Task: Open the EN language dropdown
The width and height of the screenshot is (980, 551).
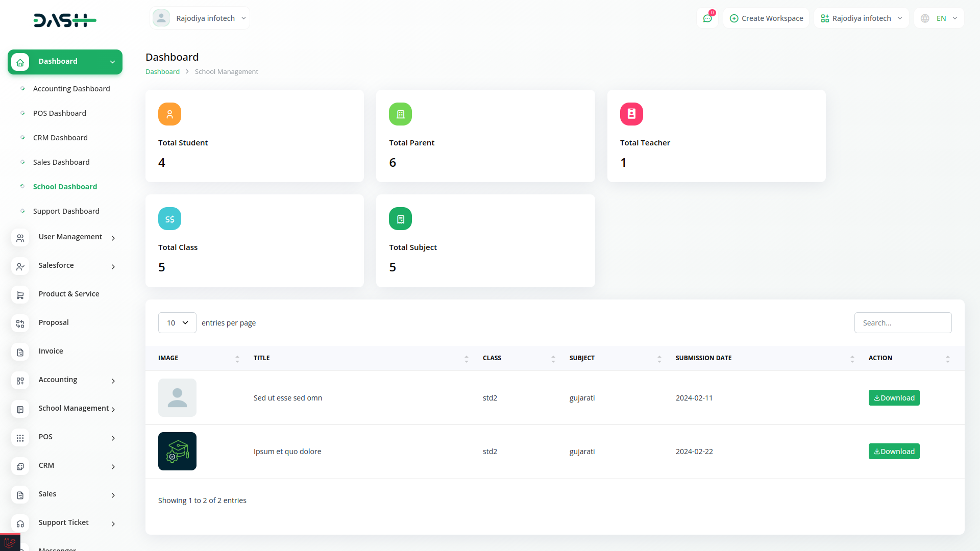Action: pyautogui.click(x=940, y=18)
